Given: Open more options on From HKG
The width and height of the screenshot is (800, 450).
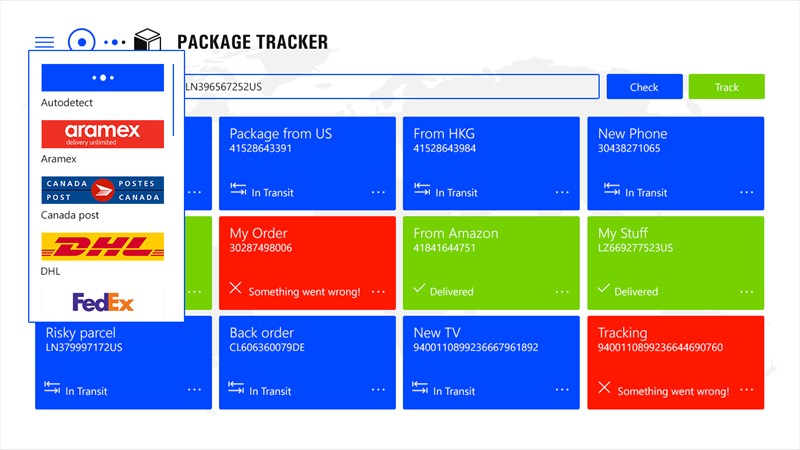Looking at the screenshot, I should (x=562, y=192).
